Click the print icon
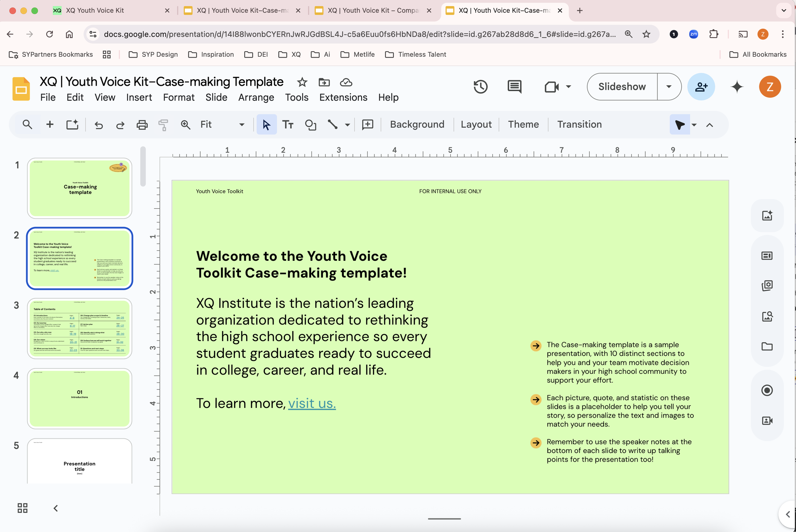This screenshot has height=532, width=796. click(142, 125)
